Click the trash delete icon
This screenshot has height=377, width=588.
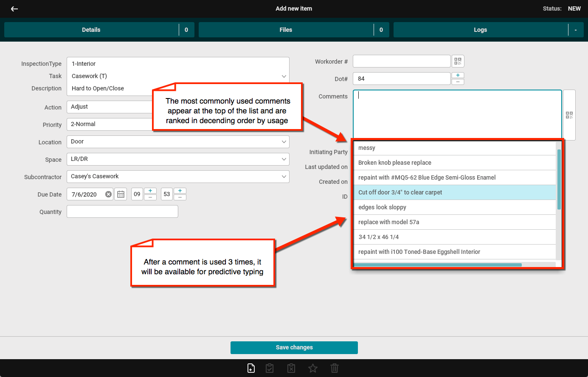[x=335, y=368]
